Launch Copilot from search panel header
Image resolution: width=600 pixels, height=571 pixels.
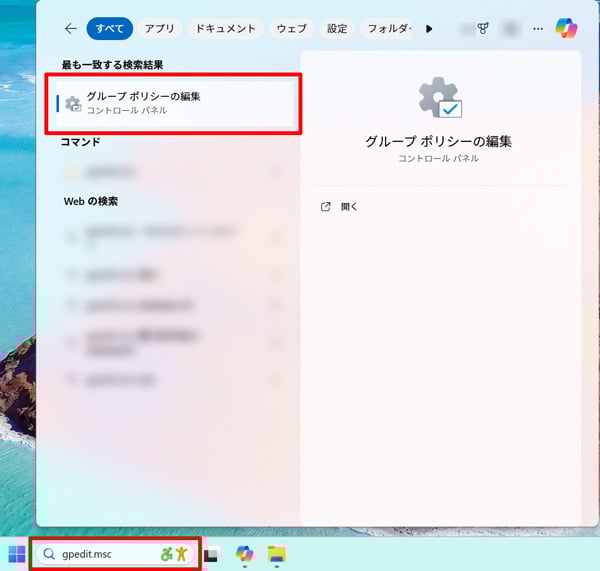tap(566, 28)
